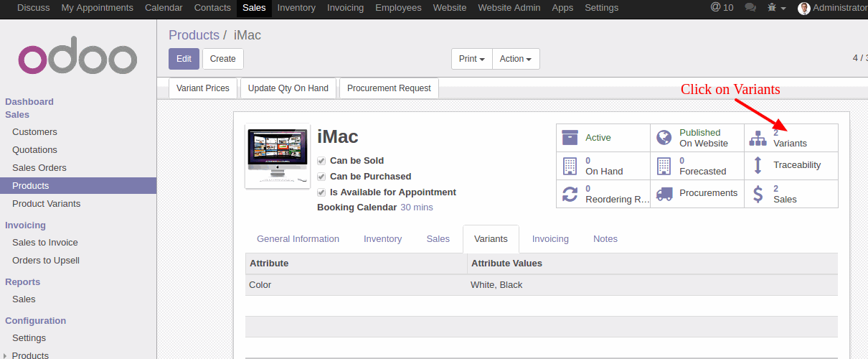
Task: Click the Variants sitemap icon
Action: 758,137
